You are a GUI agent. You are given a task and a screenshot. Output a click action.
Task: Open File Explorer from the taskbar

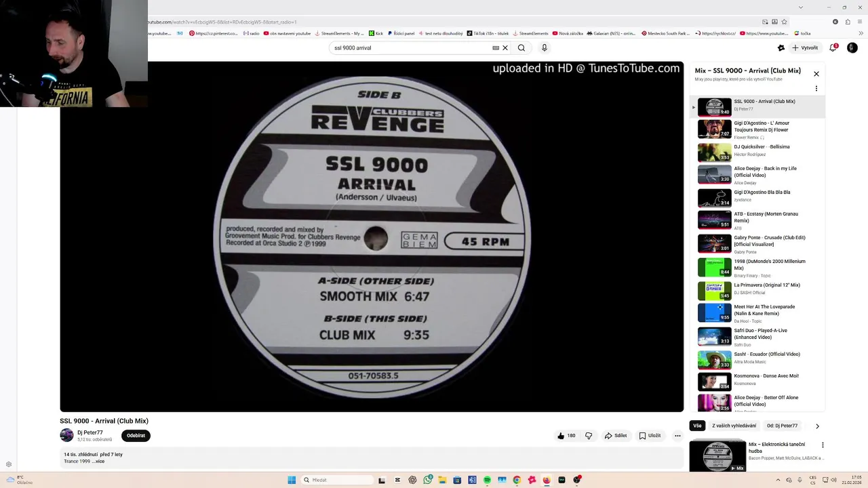point(442,480)
